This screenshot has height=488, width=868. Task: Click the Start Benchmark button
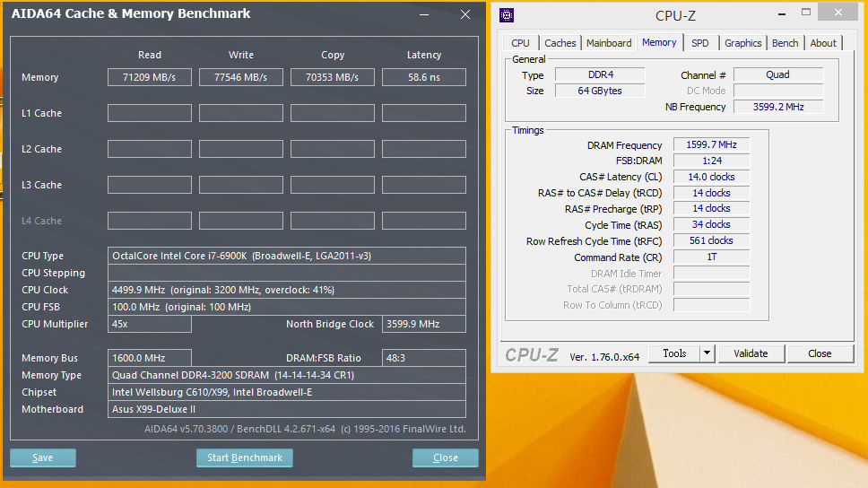245,457
